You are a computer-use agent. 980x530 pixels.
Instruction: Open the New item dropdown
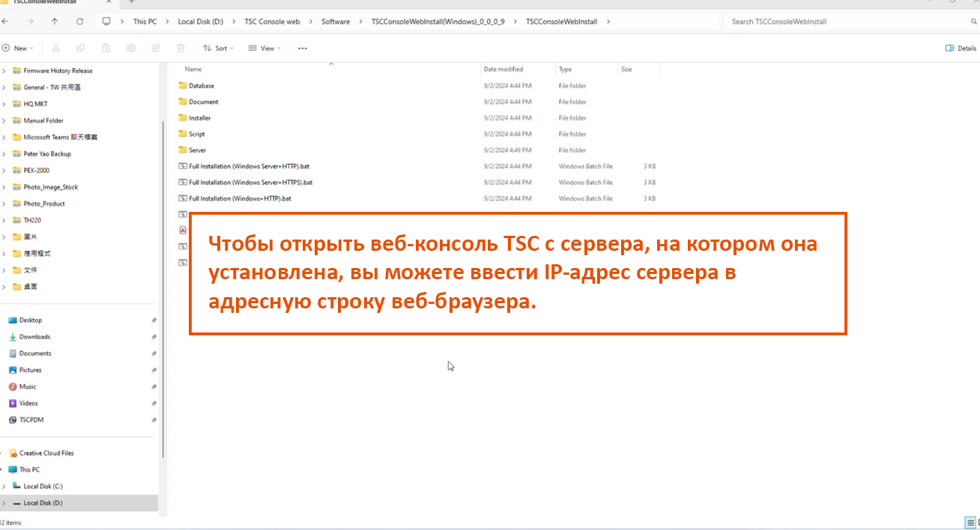click(x=17, y=48)
